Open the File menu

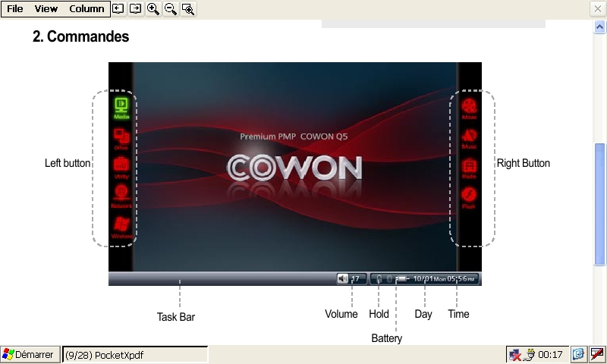tap(14, 8)
